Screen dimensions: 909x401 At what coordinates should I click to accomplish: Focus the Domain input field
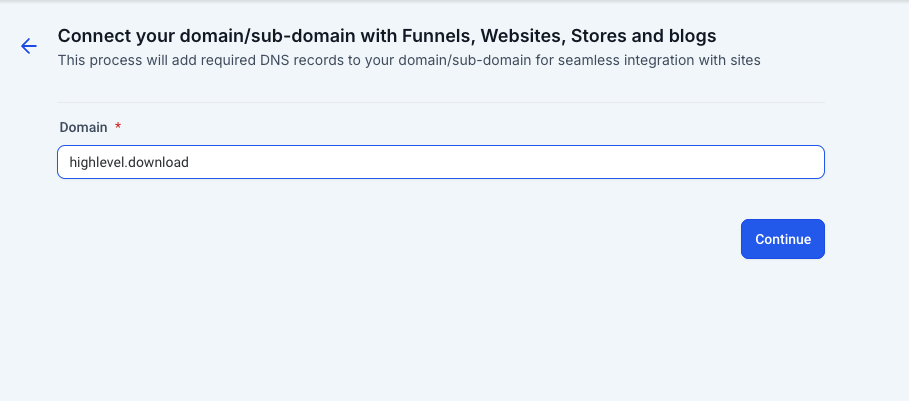[441, 162]
